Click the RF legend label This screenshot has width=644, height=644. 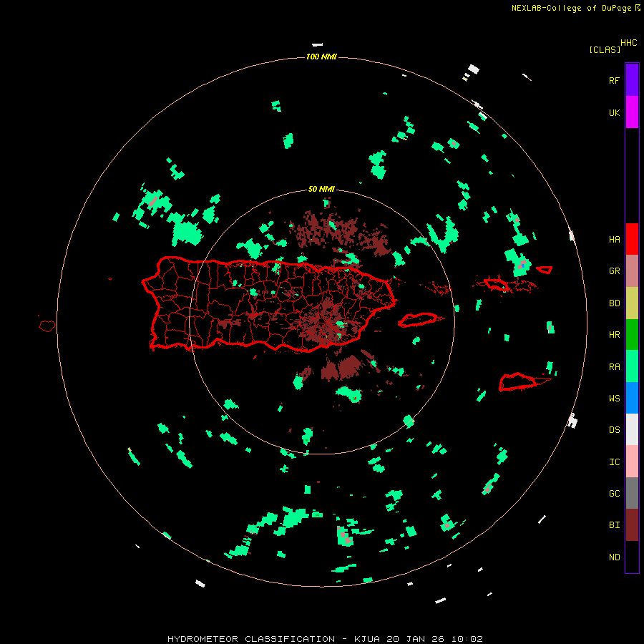click(614, 80)
